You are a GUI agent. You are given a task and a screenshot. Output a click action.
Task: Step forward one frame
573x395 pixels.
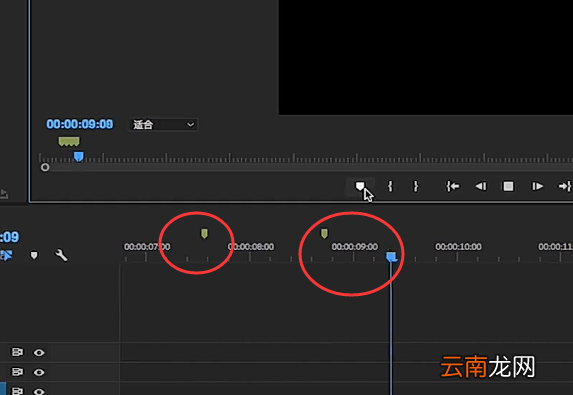537,186
